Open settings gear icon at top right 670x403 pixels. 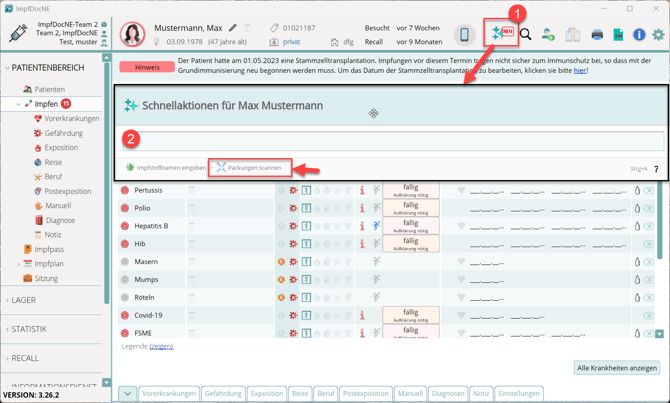tap(658, 35)
